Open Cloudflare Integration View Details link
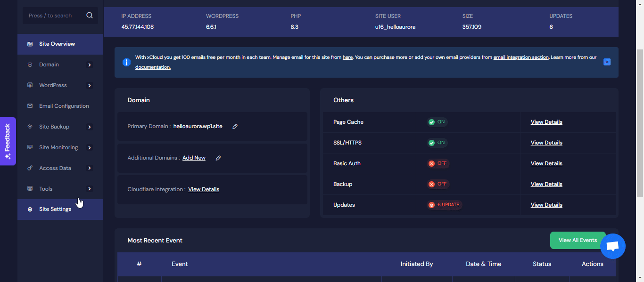Image resolution: width=644 pixels, height=282 pixels. (203, 189)
